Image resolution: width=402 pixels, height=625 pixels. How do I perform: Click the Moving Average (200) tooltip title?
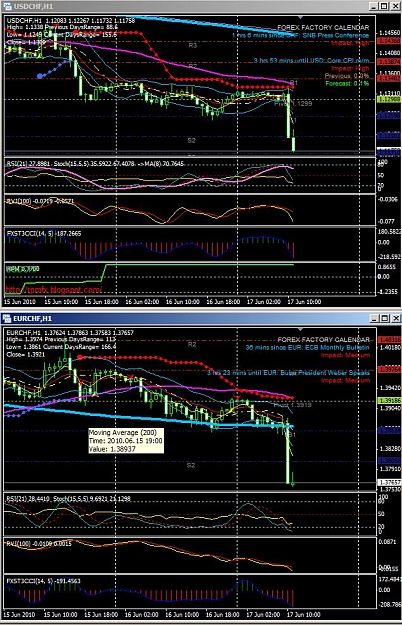[123, 432]
